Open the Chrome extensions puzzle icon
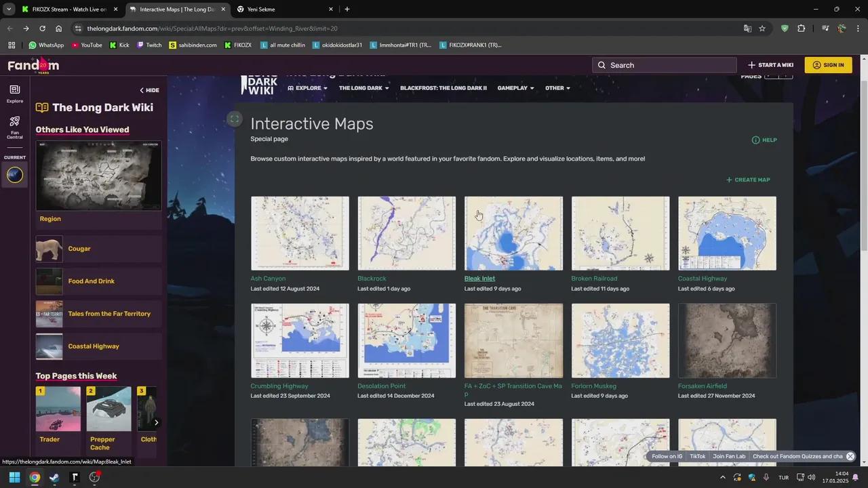868x488 pixels. coord(801,28)
